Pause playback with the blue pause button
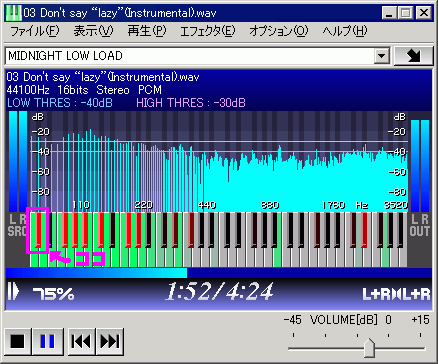 coord(48,341)
